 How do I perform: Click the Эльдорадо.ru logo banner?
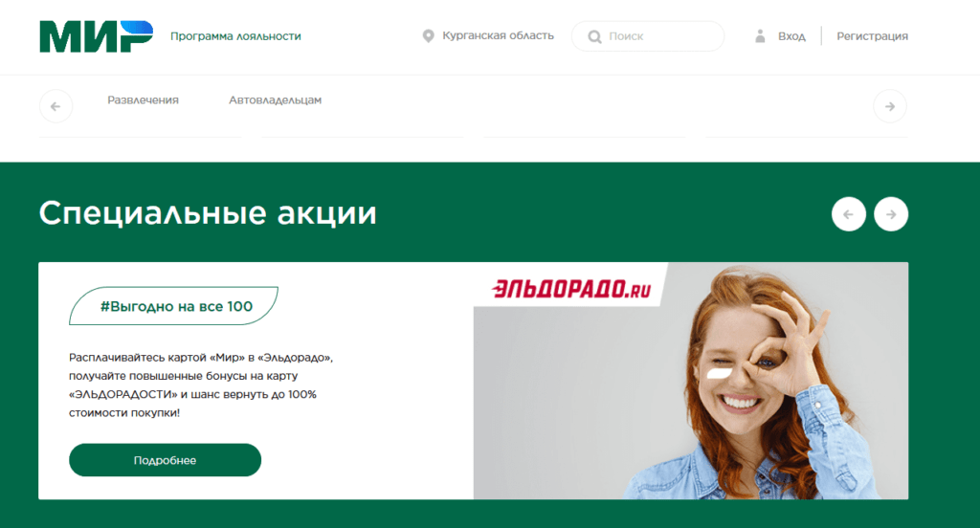pos(571,289)
